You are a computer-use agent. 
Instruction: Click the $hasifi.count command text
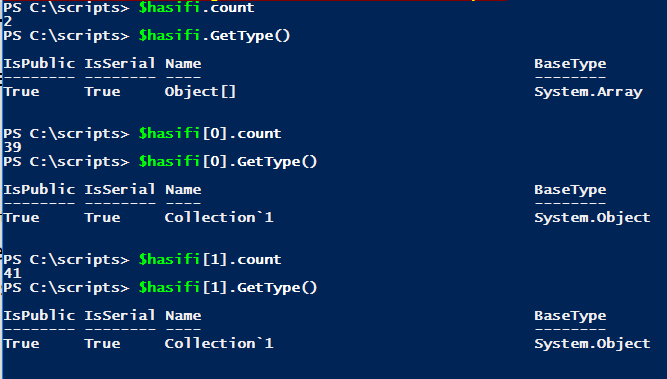(x=196, y=8)
